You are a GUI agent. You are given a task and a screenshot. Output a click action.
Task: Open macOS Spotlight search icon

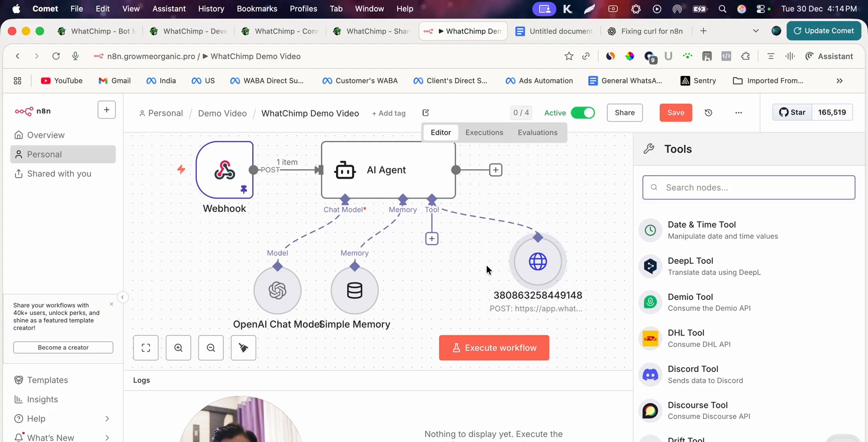(x=722, y=9)
